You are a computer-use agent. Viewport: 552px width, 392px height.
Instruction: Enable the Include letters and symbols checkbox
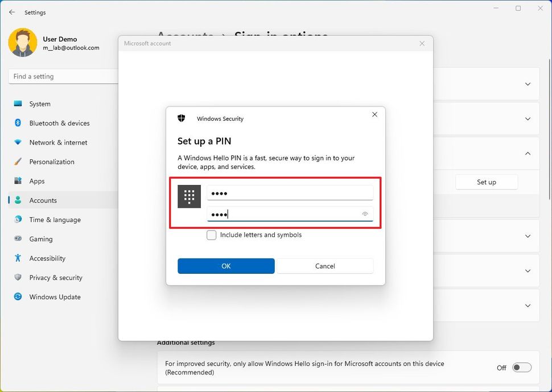tap(211, 234)
